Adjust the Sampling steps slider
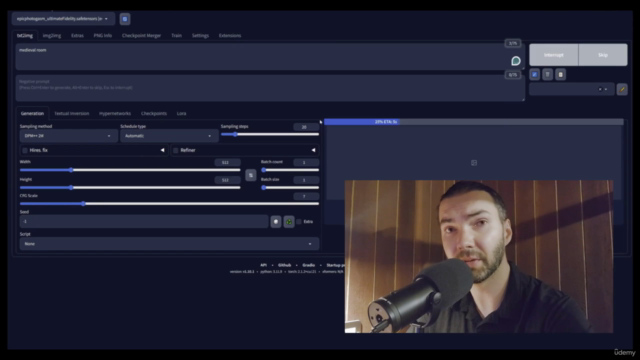The image size is (640, 360). click(x=270, y=134)
